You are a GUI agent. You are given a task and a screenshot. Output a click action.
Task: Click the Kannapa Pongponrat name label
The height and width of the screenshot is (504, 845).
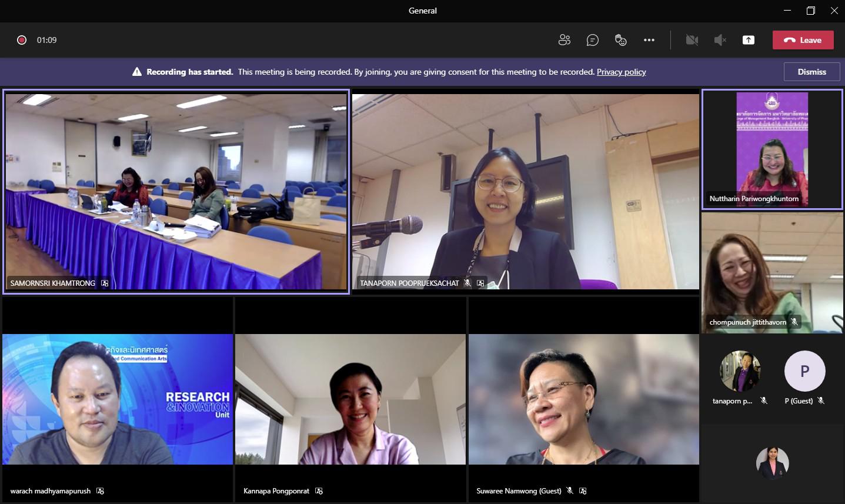[x=276, y=490]
